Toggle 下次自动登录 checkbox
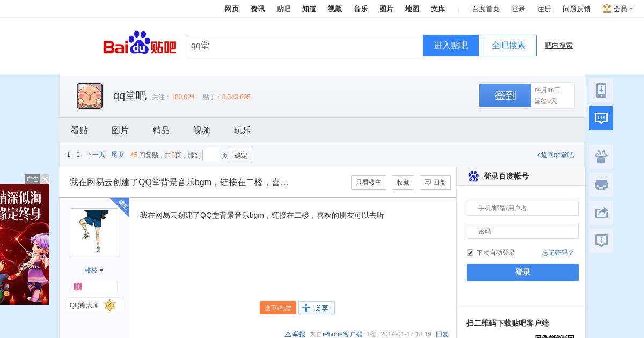 pyautogui.click(x=470, y=253)
